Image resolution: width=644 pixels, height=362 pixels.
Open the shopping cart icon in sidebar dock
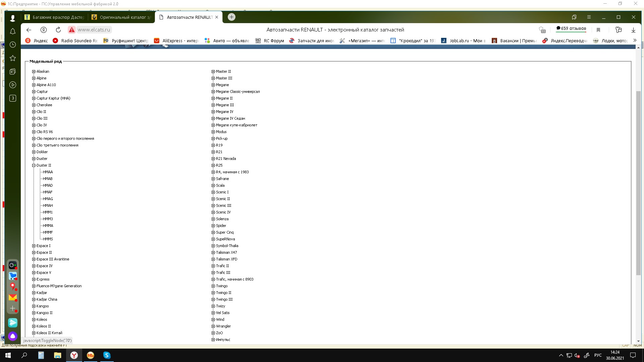(13, 276)
